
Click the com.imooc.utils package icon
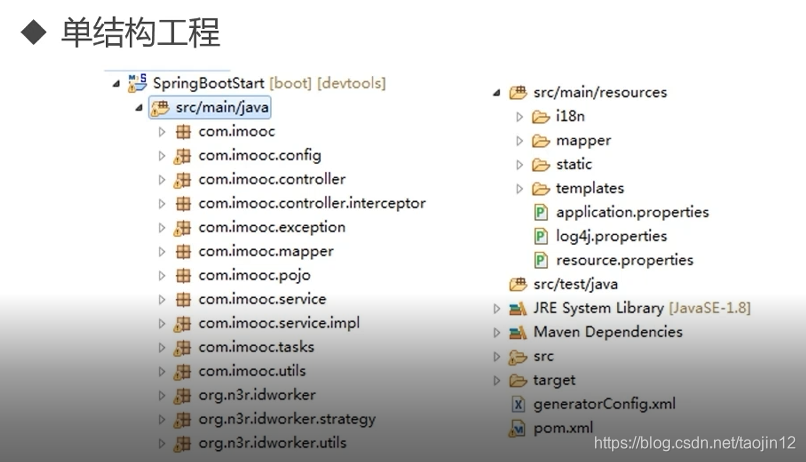[x=182, y=372]
